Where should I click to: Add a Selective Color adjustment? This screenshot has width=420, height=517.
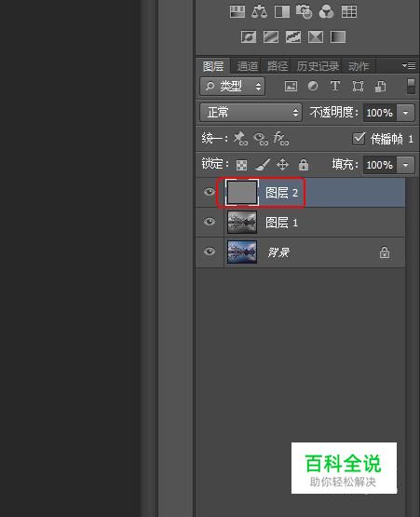(316, 36)
